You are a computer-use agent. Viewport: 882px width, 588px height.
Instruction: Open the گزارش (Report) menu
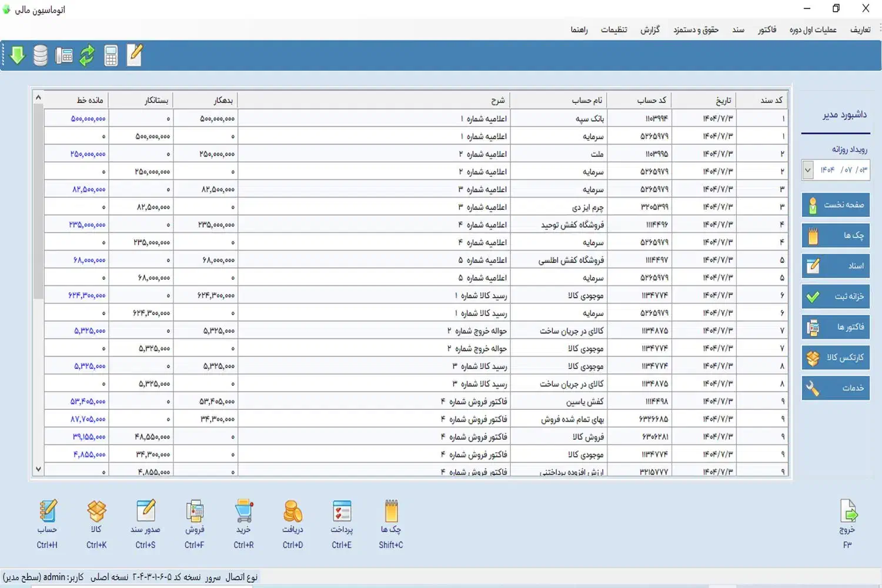(x=650, y=29)
